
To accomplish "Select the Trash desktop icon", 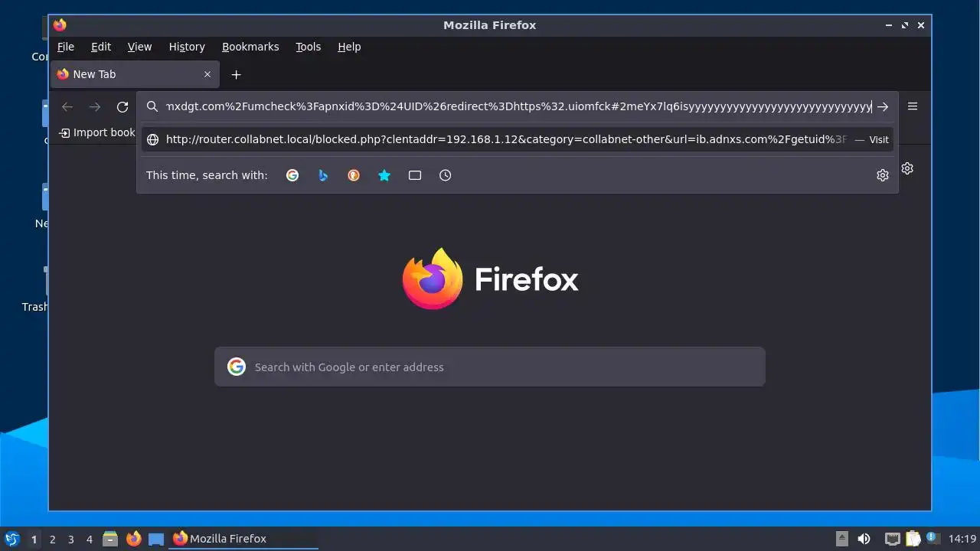I will (35, 289).
